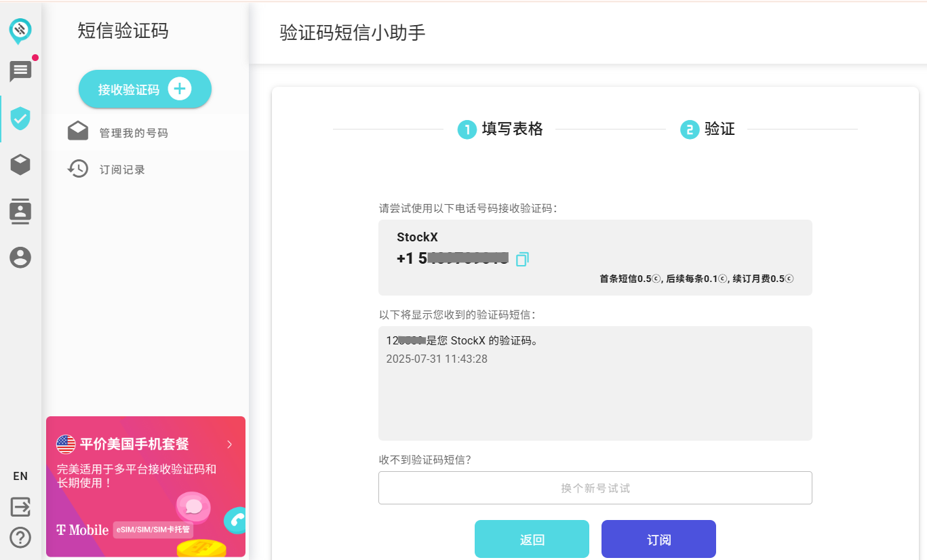This screenshot has width=927, height=560.
Task: Open the messages chat icon
Action: tap(20, 71)
